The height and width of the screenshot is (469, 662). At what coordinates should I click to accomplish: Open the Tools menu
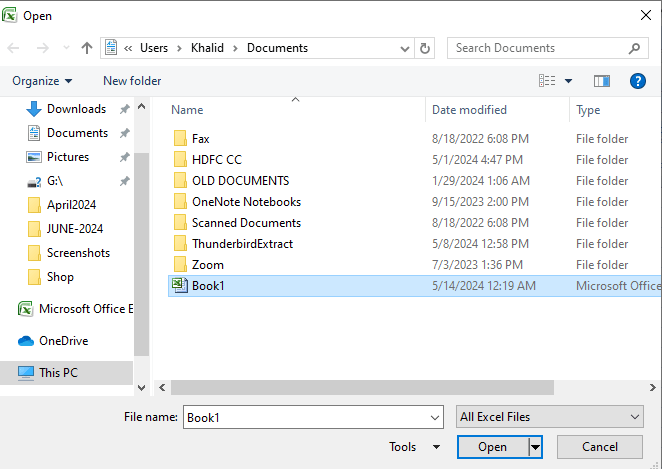pyautogui.click(x=414, y=447)
